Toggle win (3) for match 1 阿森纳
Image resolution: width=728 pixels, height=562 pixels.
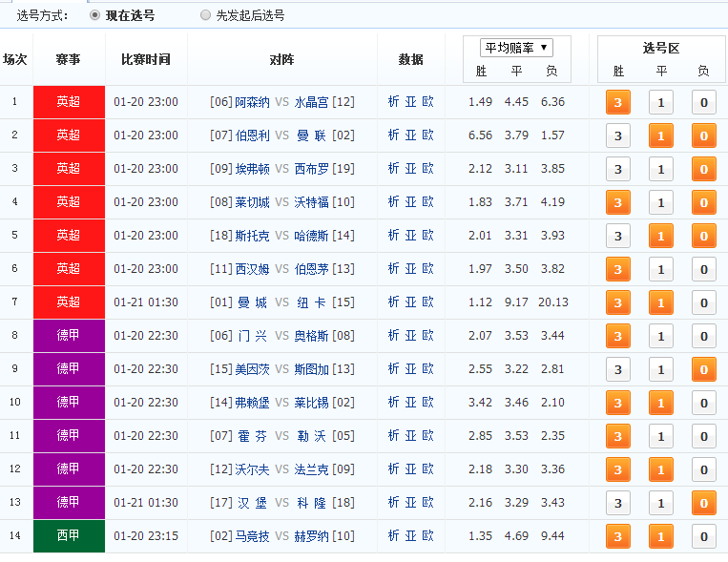point(618,102)
